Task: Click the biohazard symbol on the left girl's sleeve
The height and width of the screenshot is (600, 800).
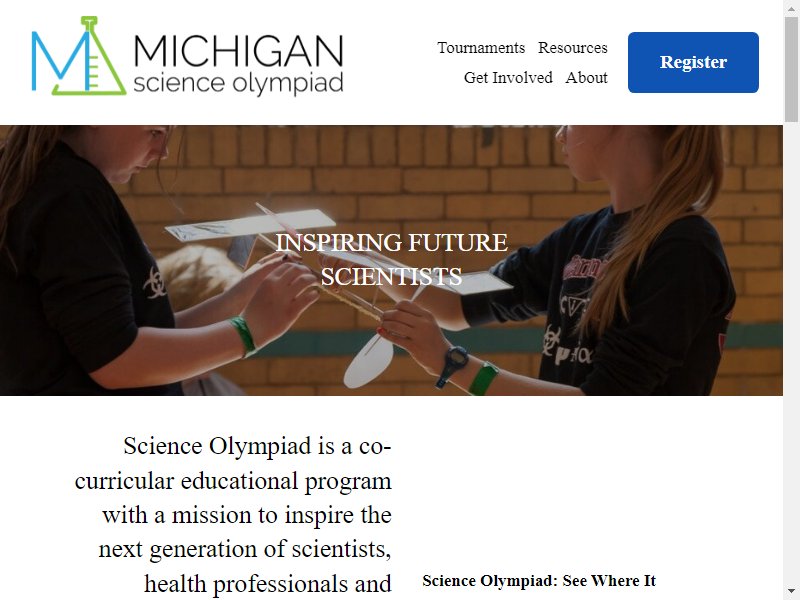Action: point(155,283)
